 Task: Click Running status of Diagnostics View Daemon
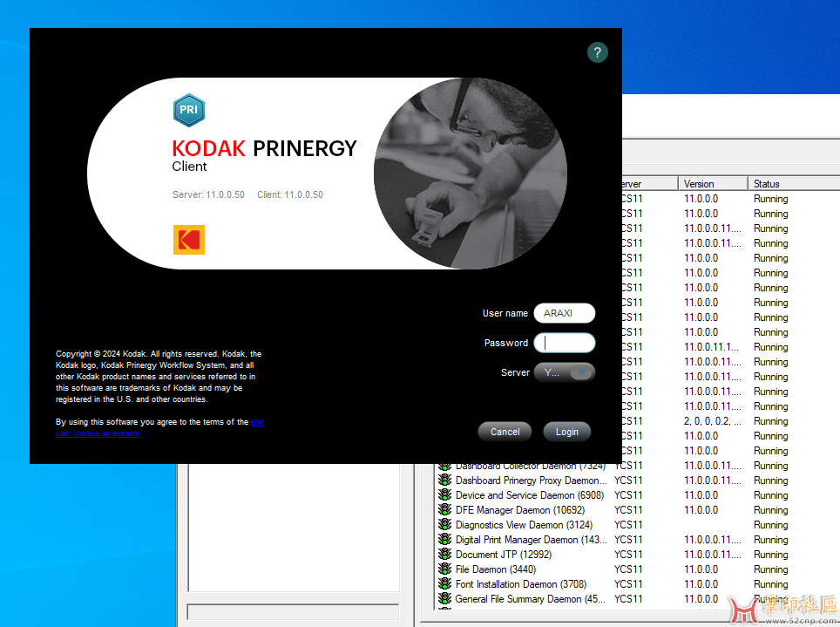point(771,525)
